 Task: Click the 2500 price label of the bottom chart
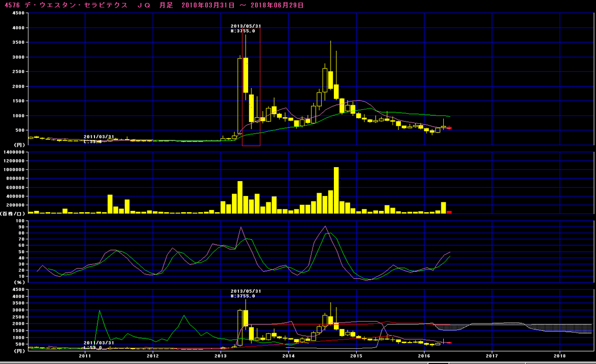click(x=19, y=317)
